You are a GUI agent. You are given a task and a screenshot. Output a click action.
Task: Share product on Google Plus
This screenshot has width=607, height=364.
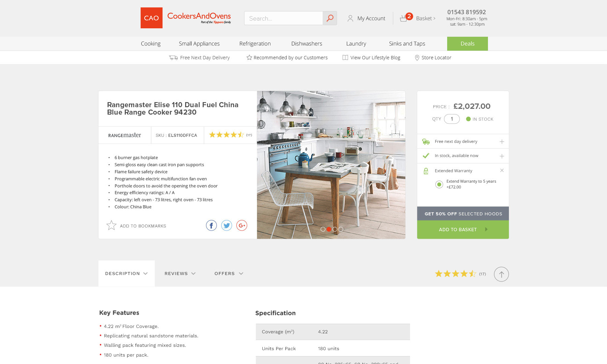click(x=242, y=225)
